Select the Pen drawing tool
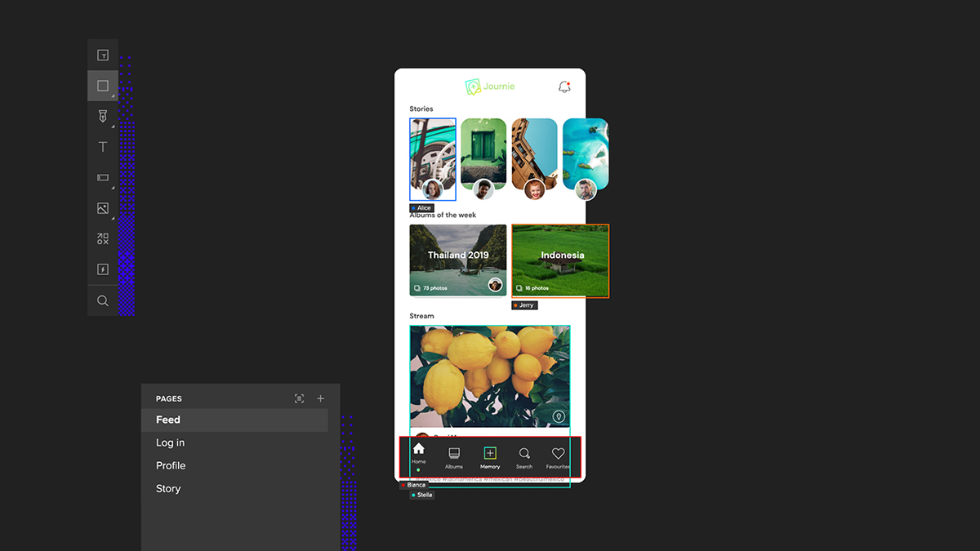This screenshot has height=551, width=980. [x=103, y=116]
